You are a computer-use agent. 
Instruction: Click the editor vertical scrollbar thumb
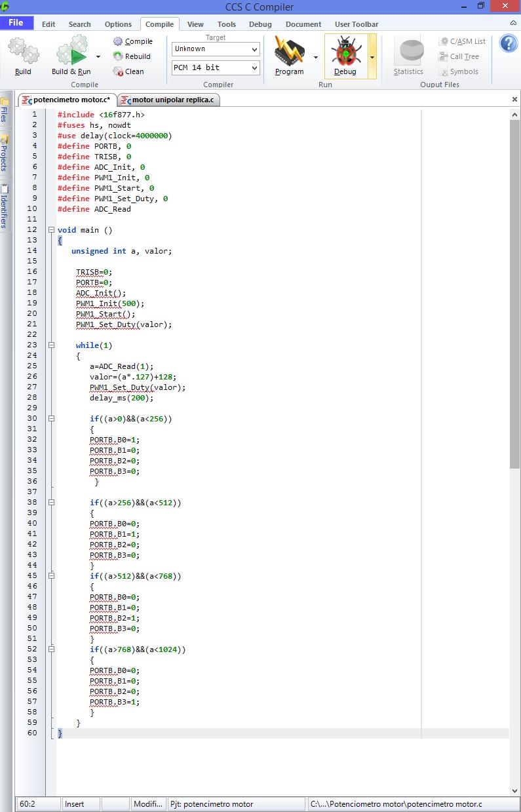click(514, 293)
